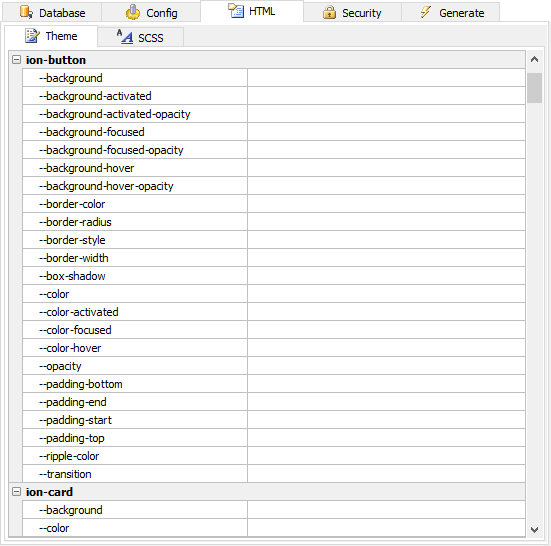Click the Config gear icon
Screen dimensions: 551x546
coord(133,12)
